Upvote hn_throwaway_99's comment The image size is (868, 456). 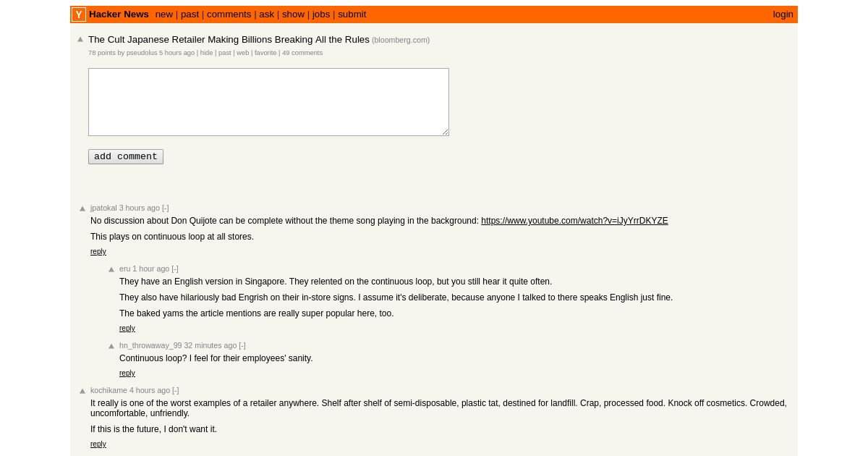(111, 346)
